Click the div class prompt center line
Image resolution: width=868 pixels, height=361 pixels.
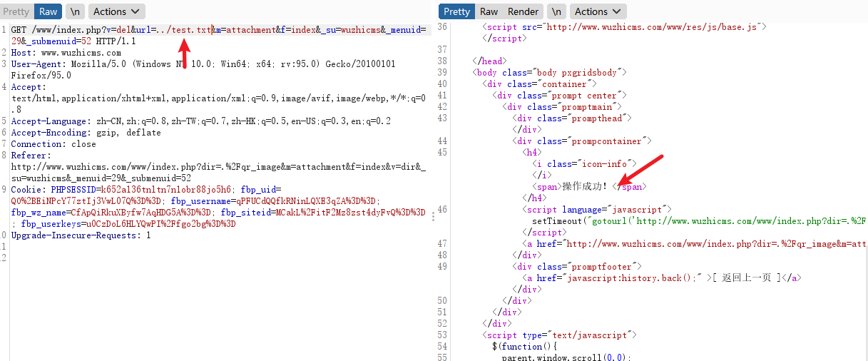click(560, 96)
